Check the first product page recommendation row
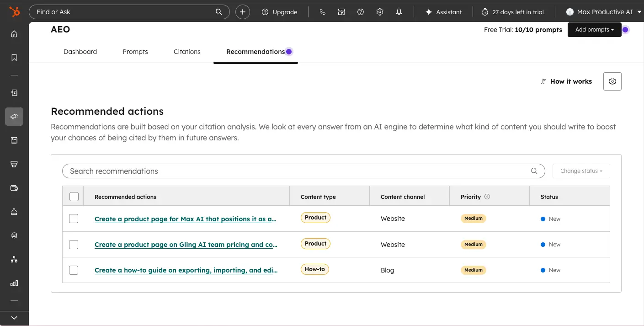The image size is (644, 326). [x=74, y=219]
